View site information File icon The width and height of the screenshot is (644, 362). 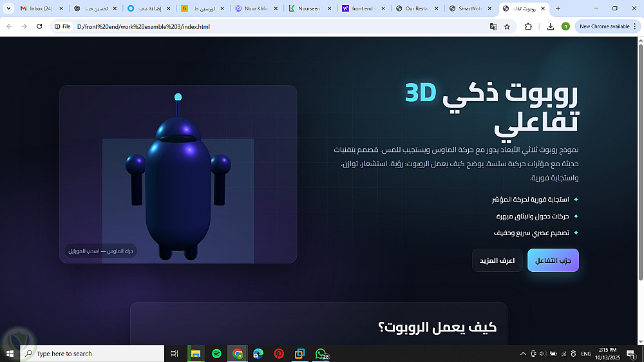point(63,26)
